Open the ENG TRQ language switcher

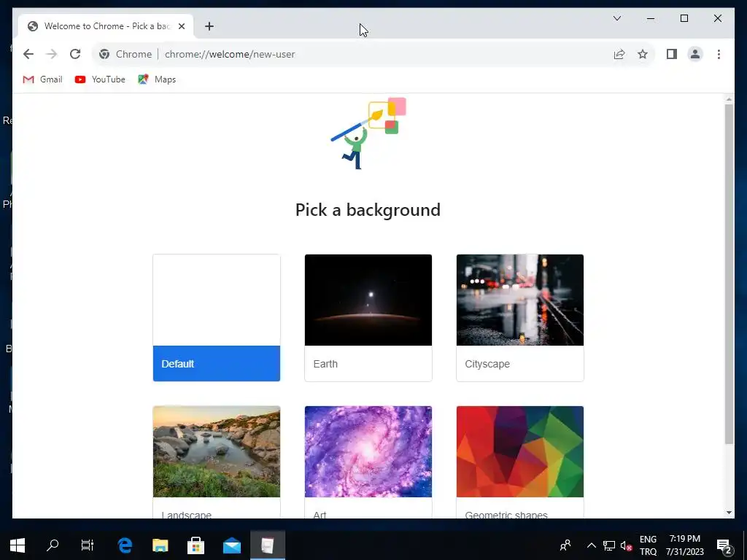click(x=648, y=545)
